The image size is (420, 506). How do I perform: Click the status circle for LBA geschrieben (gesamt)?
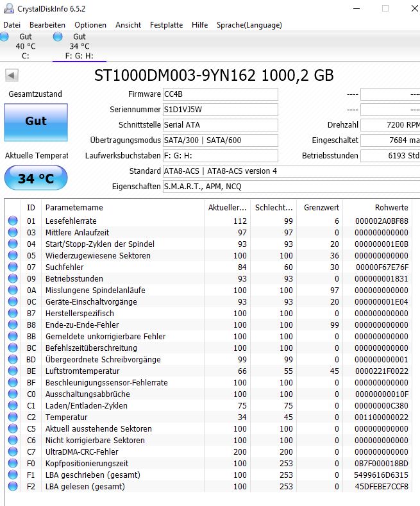click(13, 475)
